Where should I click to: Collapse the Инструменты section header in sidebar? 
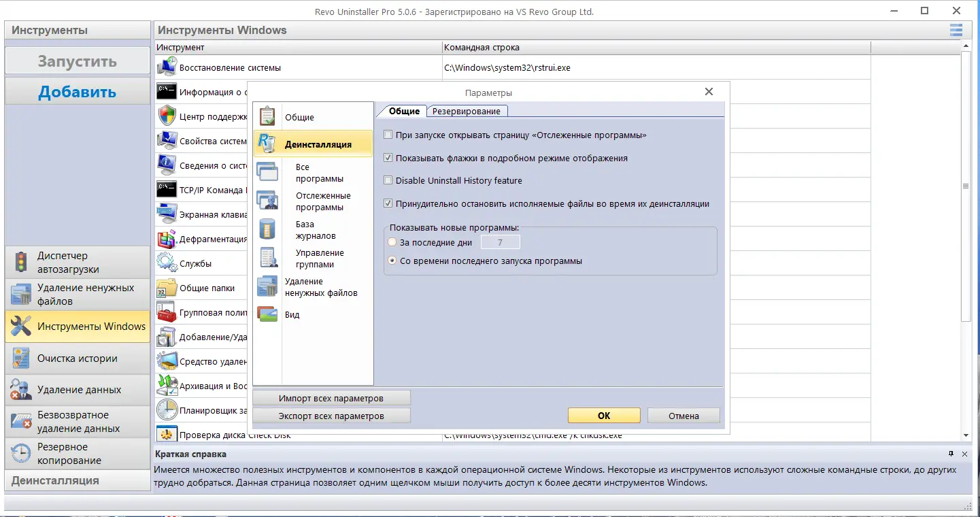(x=78, y=30)
